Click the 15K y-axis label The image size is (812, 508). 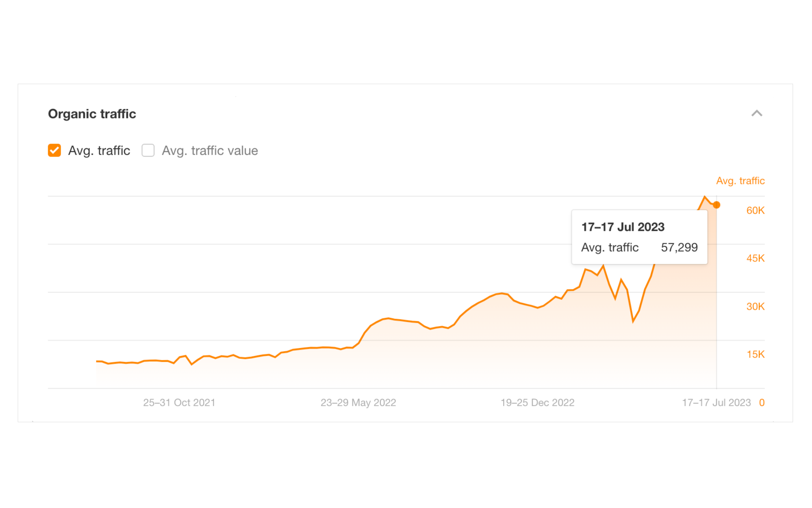coord(755,354)
